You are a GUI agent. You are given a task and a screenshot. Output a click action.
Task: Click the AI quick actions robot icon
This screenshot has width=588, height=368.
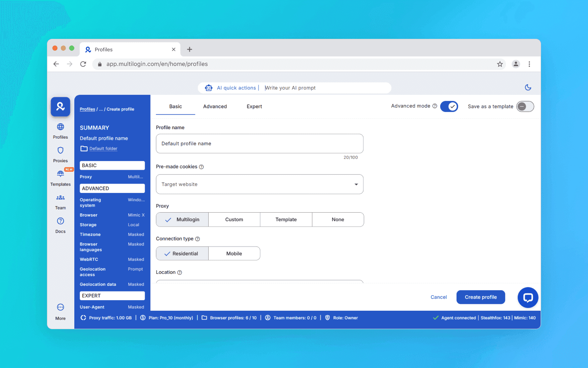(x=209, y=88)
